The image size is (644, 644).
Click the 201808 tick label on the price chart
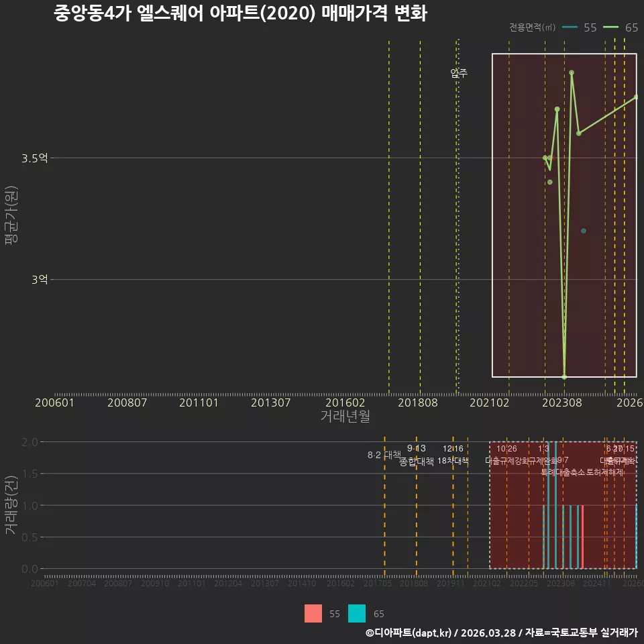418,402
